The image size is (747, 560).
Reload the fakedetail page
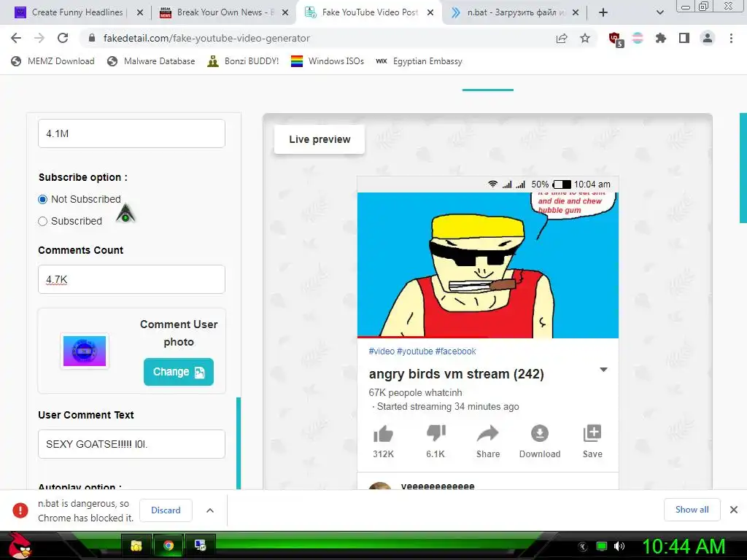[63, 38]
